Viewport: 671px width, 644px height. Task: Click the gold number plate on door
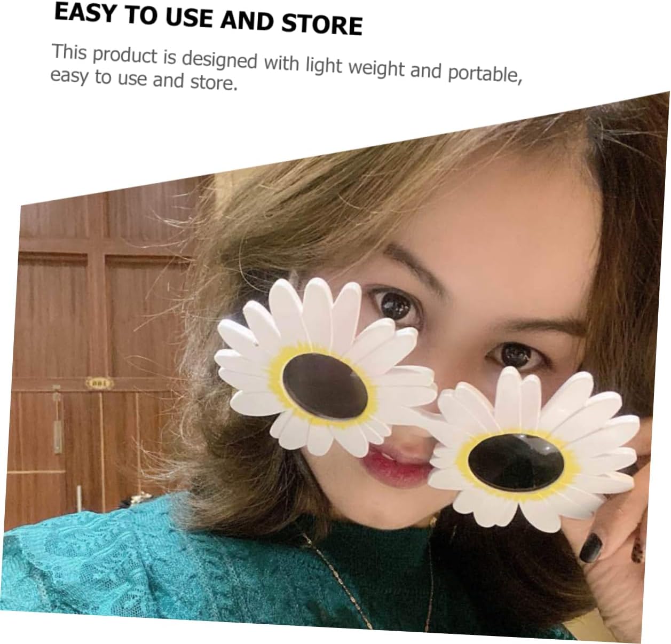[98, 382]
